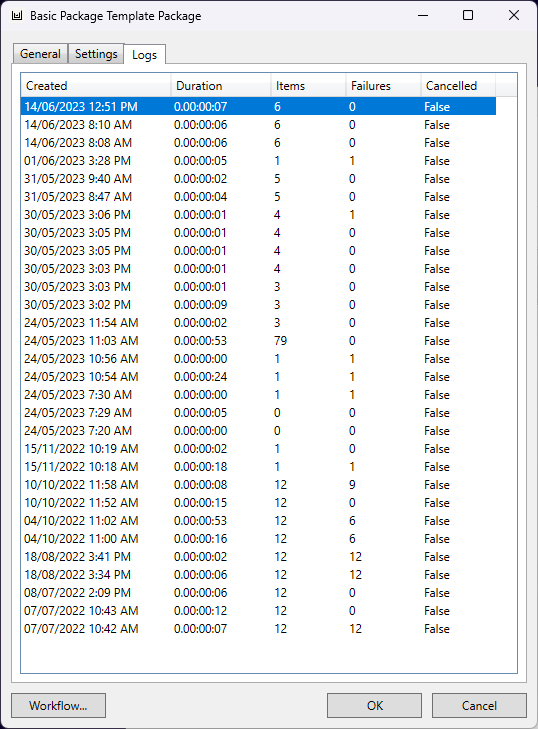Viewport: 538px width, 729px height.
Task: Select the 15/11/2022 10:18 AM log row
Action: point(259,467)
